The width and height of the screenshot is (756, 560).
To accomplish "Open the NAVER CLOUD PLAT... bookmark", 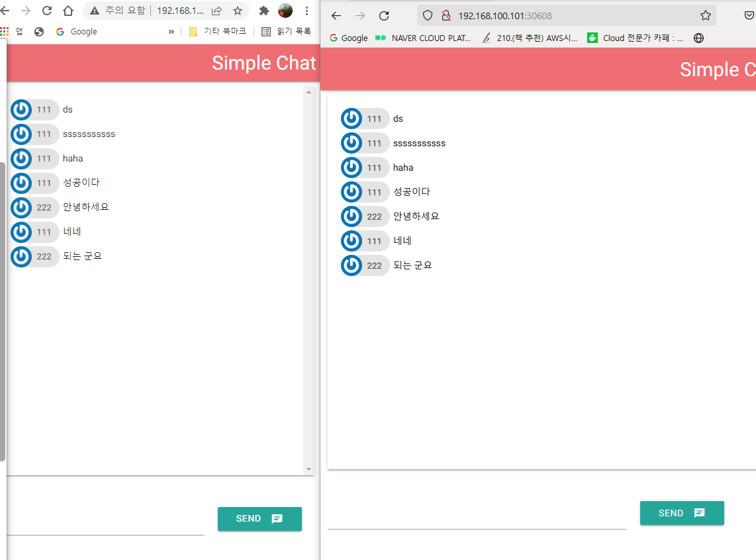I will point(423,38).
